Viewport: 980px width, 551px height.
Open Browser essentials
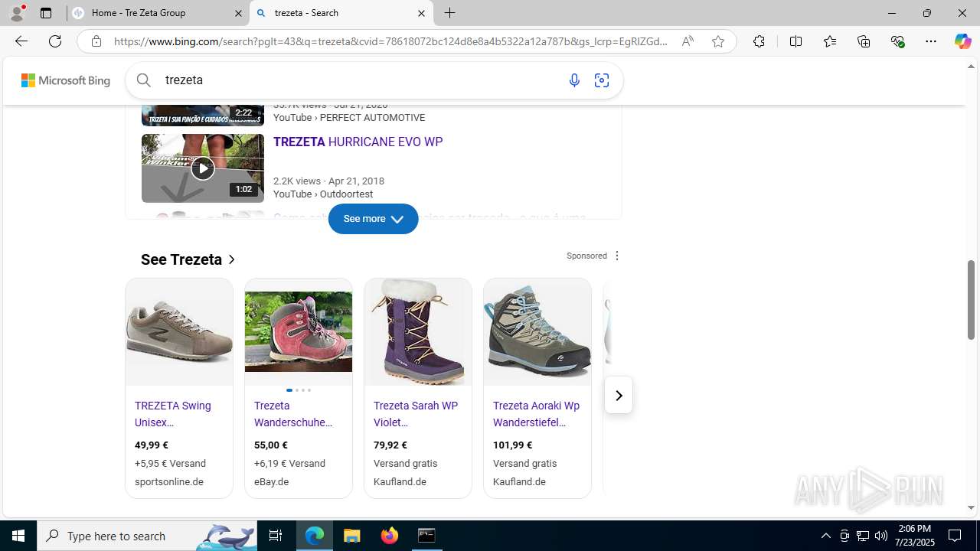[898, 41]
